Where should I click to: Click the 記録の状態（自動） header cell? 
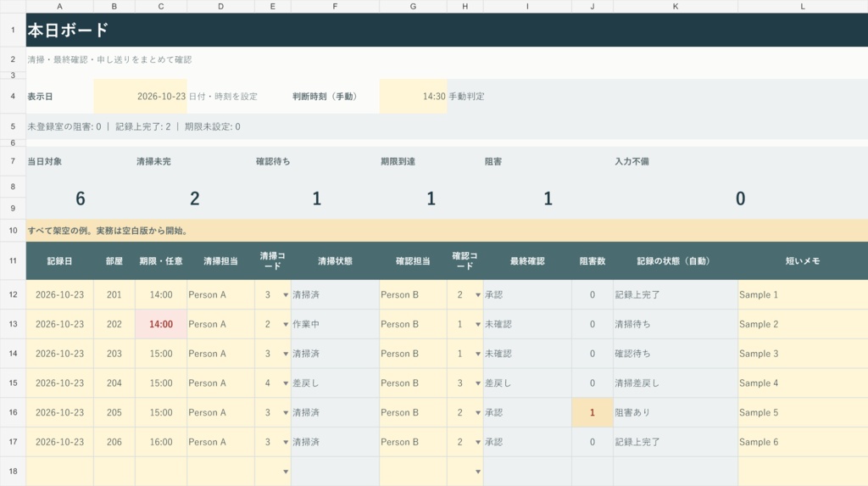676,261
